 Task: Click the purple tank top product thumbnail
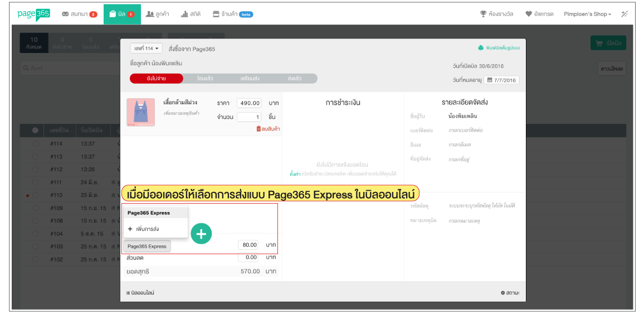(141, 112)
